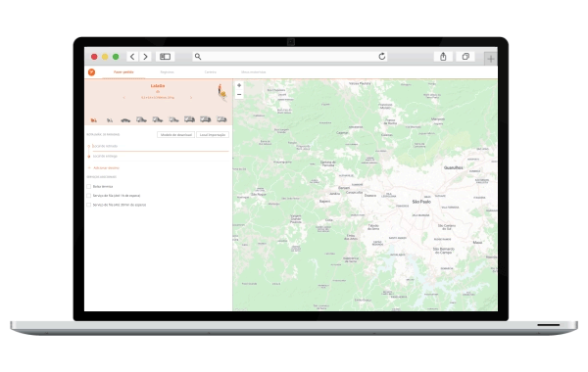The width and height of the screenshot is (588, 372).
Task: Show next vehicle with right chevron
Action: [191, 97]
